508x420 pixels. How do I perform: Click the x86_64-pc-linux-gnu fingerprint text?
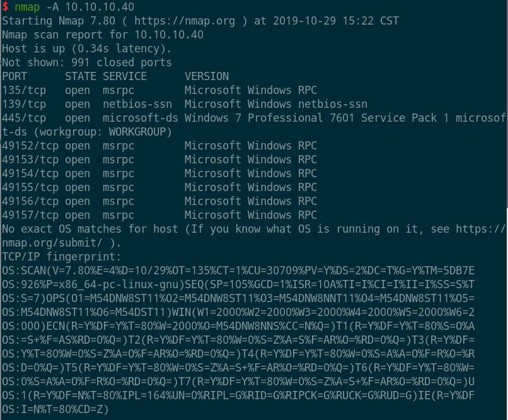tap(118, 284)
